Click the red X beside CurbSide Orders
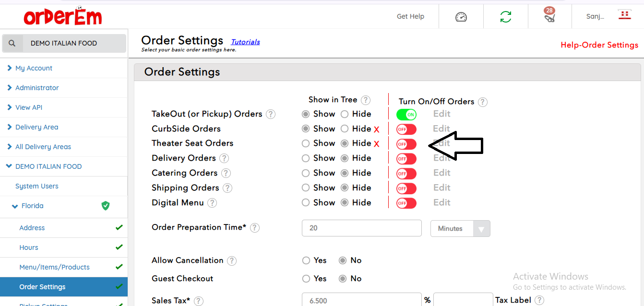The width and height of the screenshot is (644, 306). click(377, 129)
